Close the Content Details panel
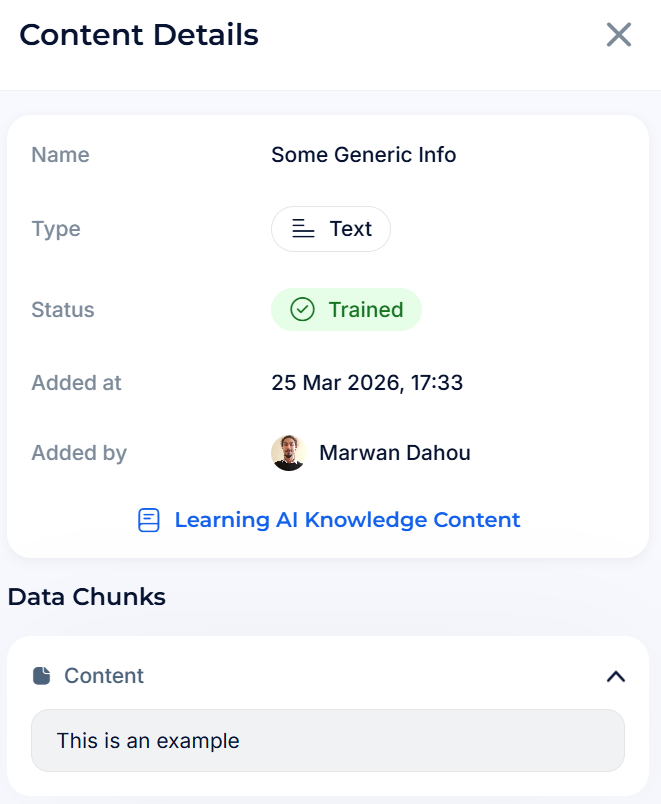The width and height of the screenshot is (661, 804). pyautogui.click(x=619, y=35)
